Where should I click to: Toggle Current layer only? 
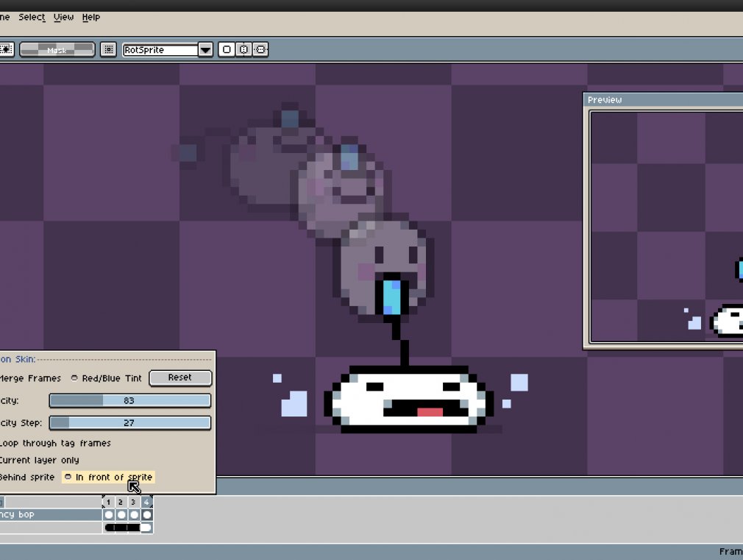coord(39,460)
